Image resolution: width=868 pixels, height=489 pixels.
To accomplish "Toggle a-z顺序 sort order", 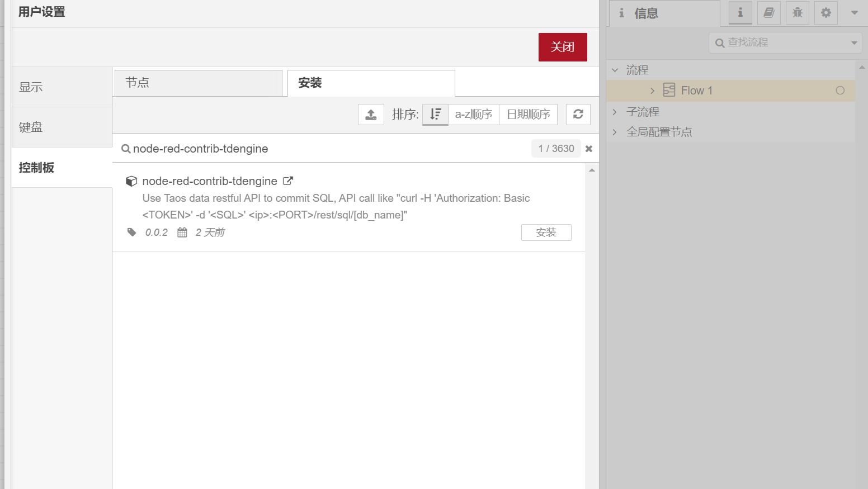I will point(473,114).
